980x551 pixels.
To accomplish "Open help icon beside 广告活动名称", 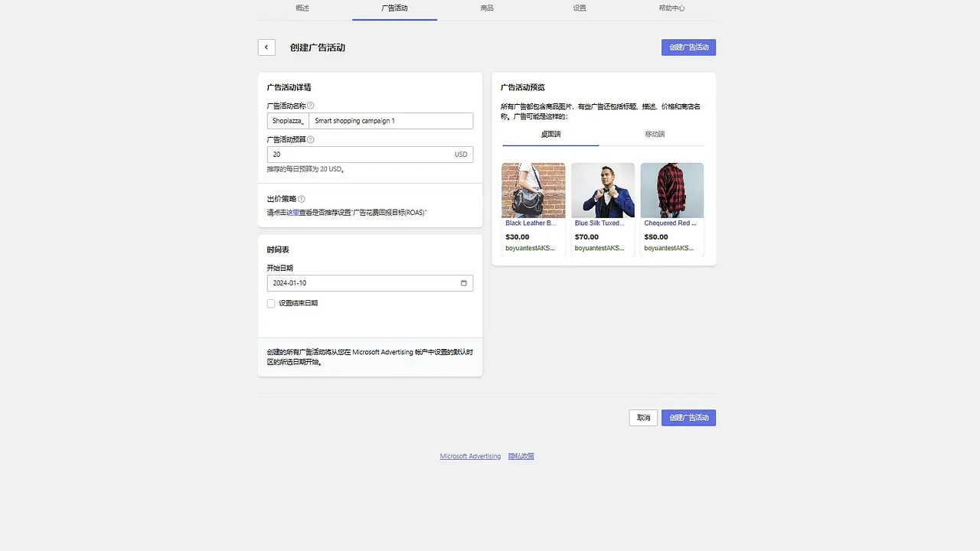I will [x=311, y=106].
